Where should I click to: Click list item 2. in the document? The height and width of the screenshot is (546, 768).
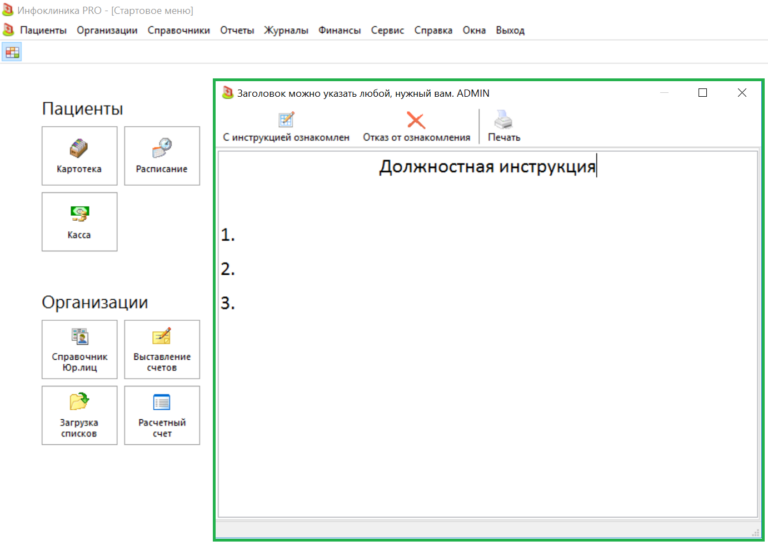coord(228,269)
